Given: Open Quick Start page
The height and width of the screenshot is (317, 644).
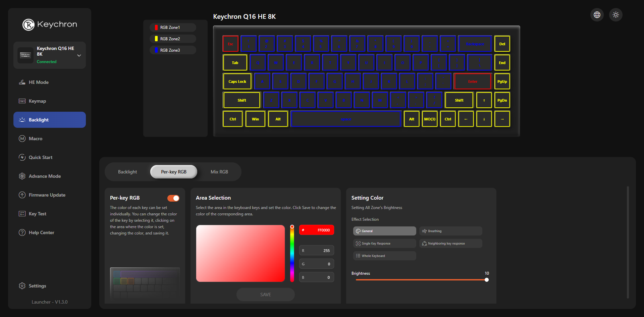Looking at the screenshot, I should click(x=41, y=157).
